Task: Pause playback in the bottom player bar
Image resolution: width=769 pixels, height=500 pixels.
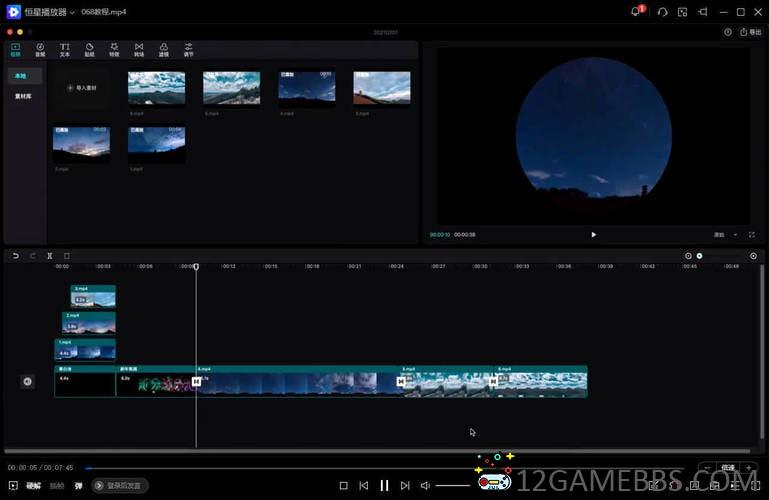Action: [x=384, y=485]
